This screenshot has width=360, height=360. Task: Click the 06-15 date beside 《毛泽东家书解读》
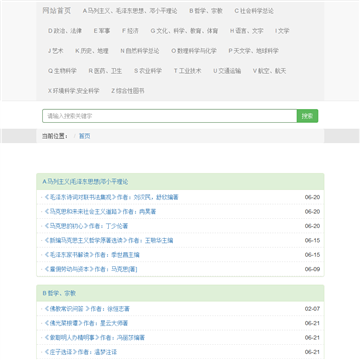(312, 255)
